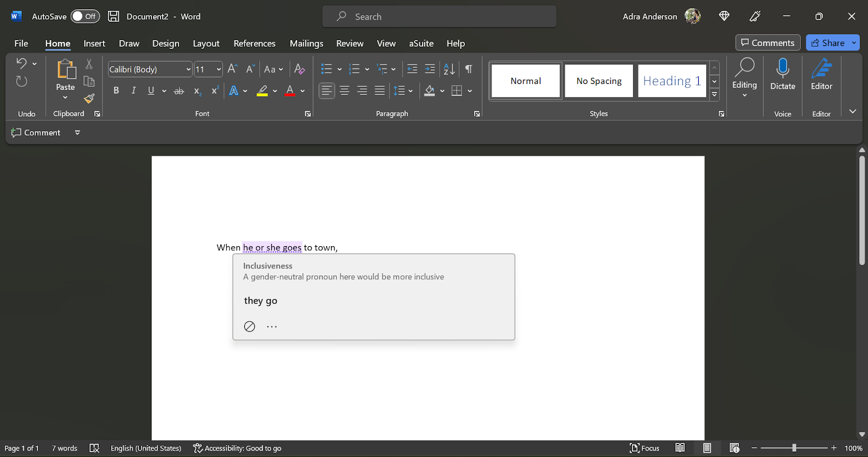Image resolution: width=868 pixels, height=457 pixels.
Task: Apply superscript formatting
Action: pyautogui.click(x=215, y=91)
